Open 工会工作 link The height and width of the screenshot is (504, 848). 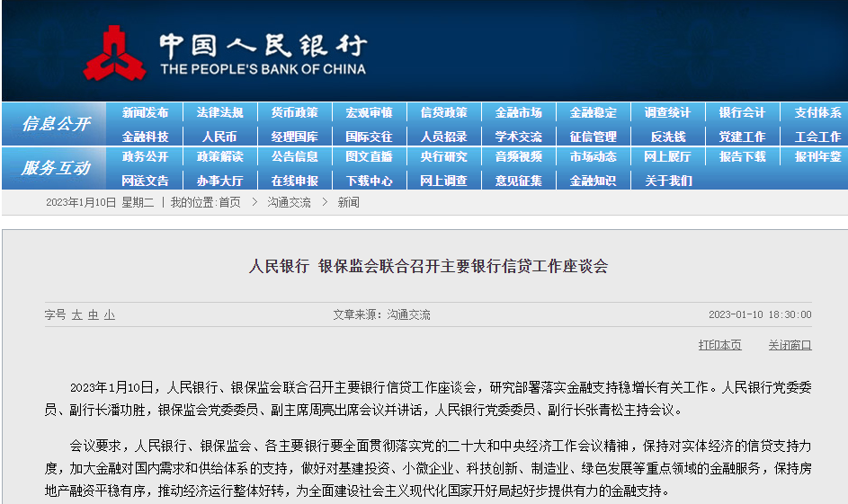point(817,137)
